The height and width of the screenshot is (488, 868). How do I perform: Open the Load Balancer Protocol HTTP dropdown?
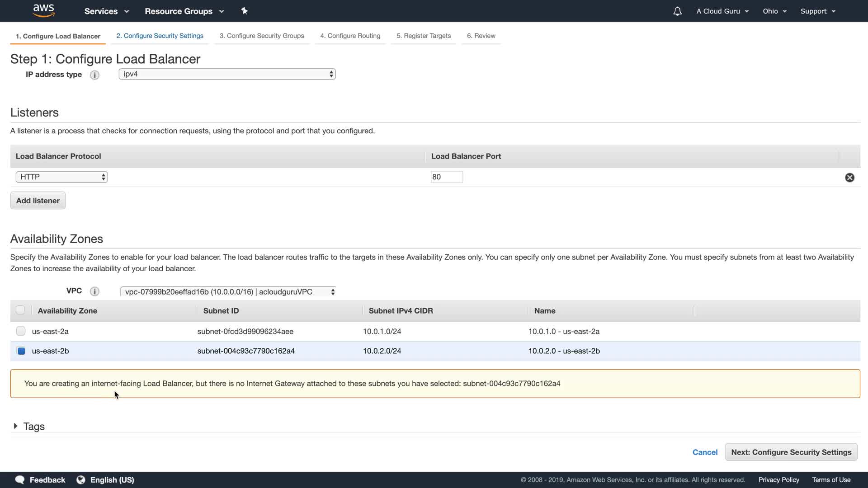[x=61, y=177]
